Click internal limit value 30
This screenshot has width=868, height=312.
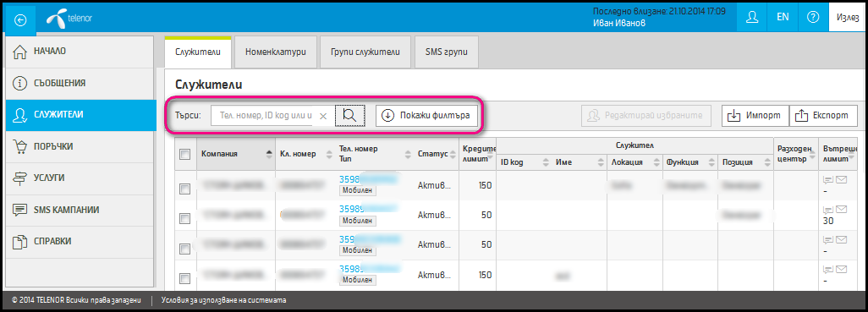829,221
